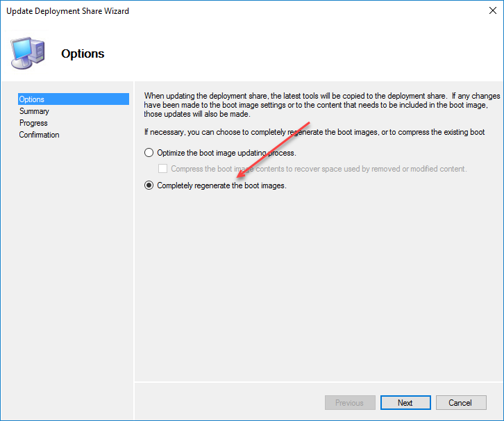This screenshot has height=421, width=504.
Task: Cancel the wizard with the Cancel button
Action: [x=460, y=403]
